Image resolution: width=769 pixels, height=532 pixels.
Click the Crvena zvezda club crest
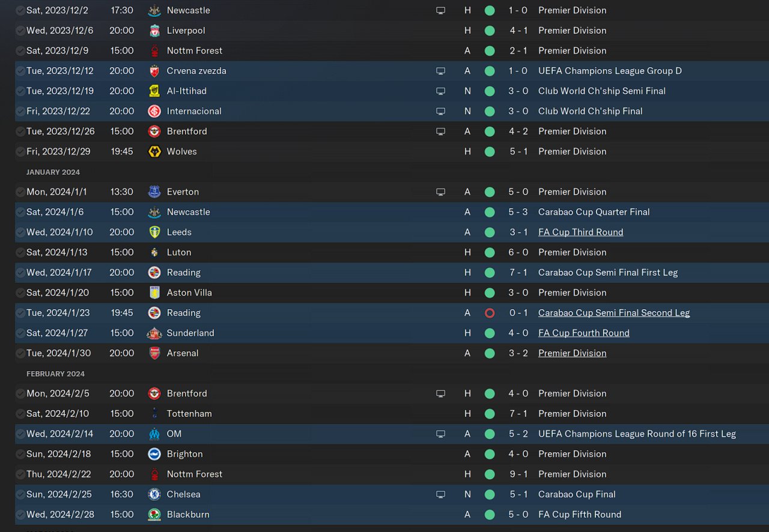[x=154, y=71]
